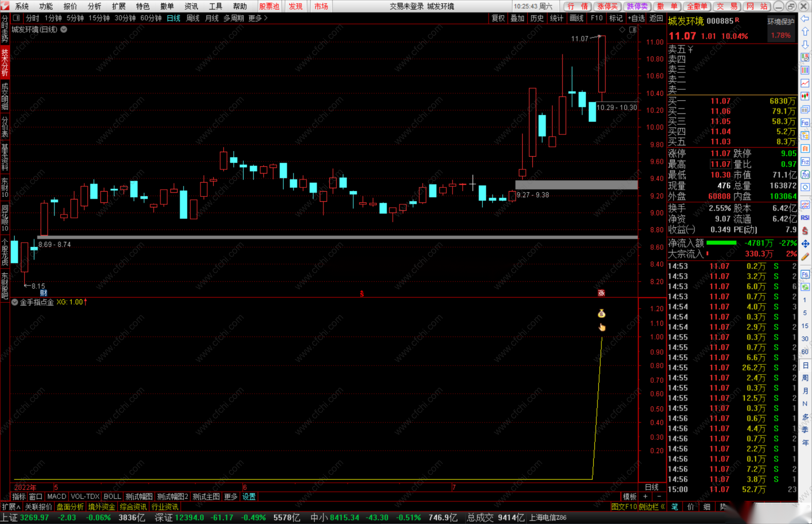This screenshot has width=812, height=524.
Task: Click the RSI indicator icon
Action: 805,218
